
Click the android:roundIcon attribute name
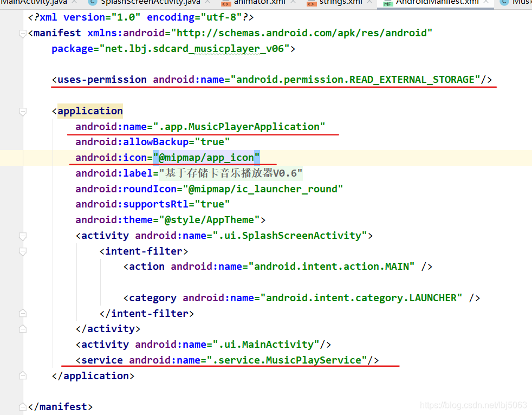coord(126,189)
